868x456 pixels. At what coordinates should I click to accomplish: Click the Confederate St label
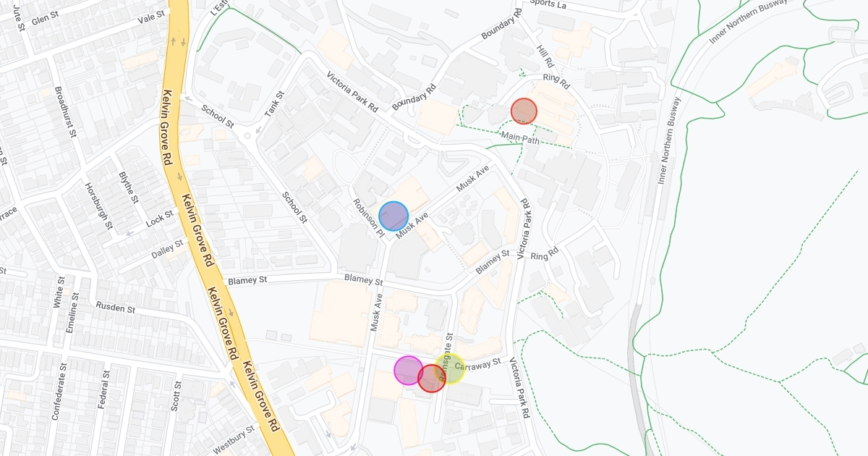[x=54, y=397]
